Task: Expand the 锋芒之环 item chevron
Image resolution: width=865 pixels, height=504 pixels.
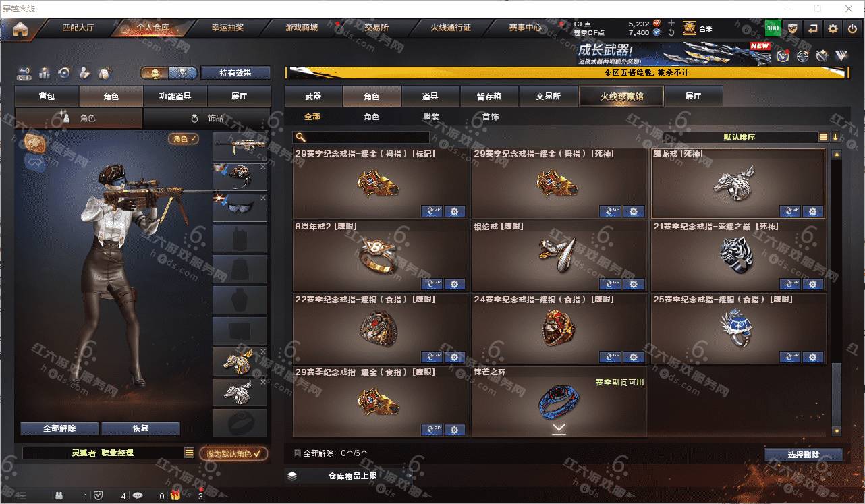Action: click(x=559, y=428)
